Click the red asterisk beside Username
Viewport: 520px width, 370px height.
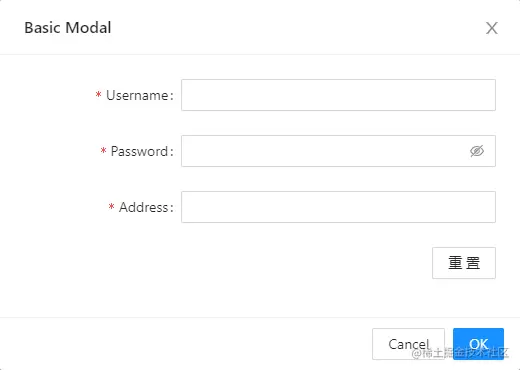(98, 95)
